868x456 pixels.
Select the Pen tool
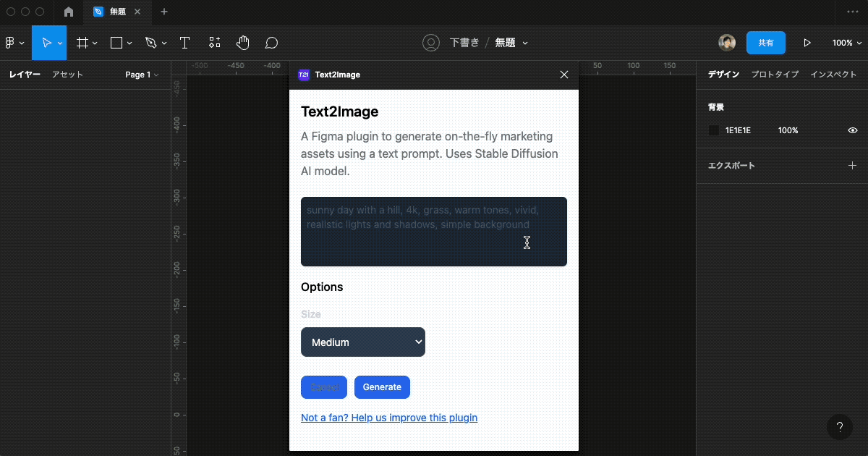pos(151,42)
